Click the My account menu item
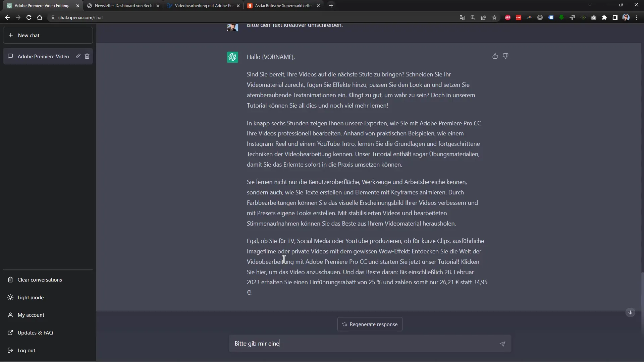The height and width of the screenshot is (362, 644). [x=31, y=315]
